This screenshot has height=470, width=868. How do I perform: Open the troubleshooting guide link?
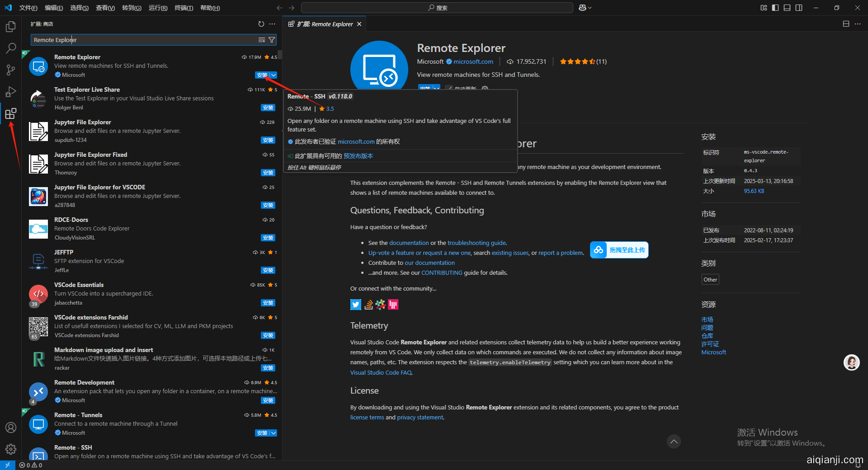476,243
